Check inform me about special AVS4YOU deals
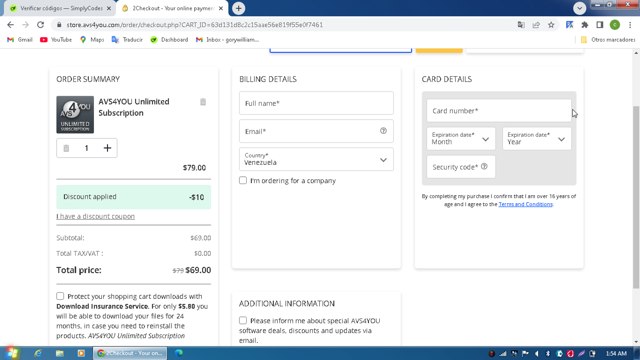The width and height of the screenshot is (640, 360). pos(243,320)
